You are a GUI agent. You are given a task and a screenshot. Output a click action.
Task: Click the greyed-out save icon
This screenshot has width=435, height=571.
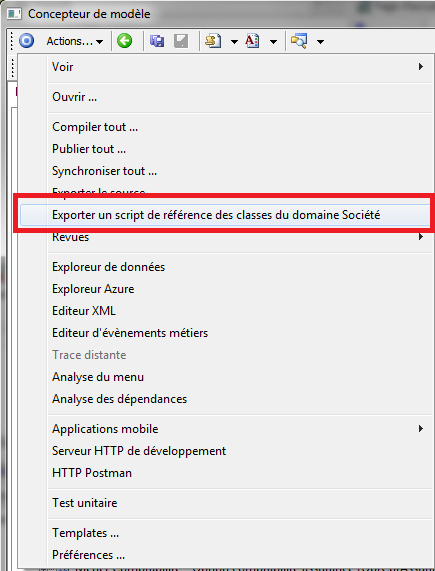coord(181,41)
